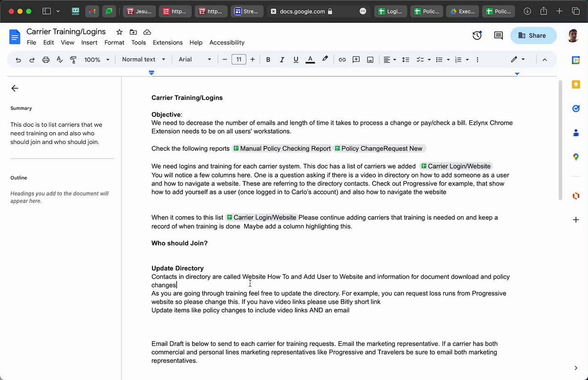
Task: Open editing mode pencil dropdown
Action: 518,60
